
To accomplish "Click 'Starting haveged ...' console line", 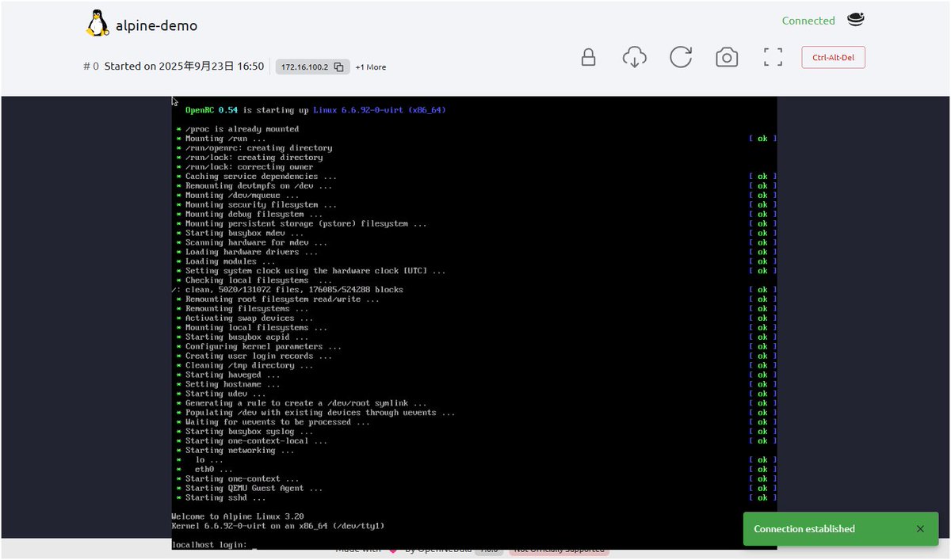I will [232, 375].
